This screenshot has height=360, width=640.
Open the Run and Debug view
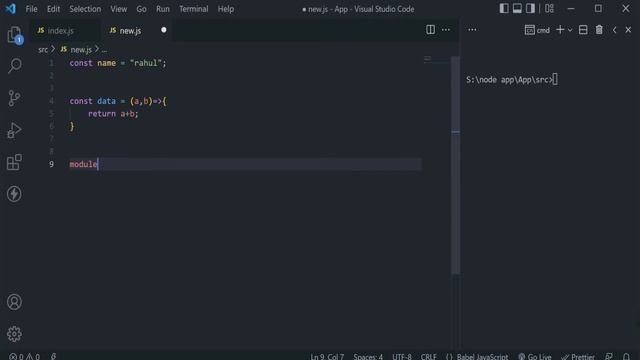tap(14, 130)
